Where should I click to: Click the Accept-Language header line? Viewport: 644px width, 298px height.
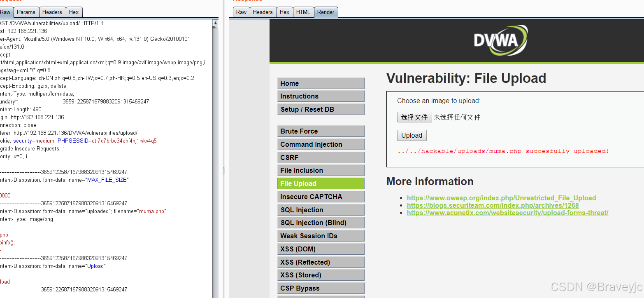pos(97,78)
